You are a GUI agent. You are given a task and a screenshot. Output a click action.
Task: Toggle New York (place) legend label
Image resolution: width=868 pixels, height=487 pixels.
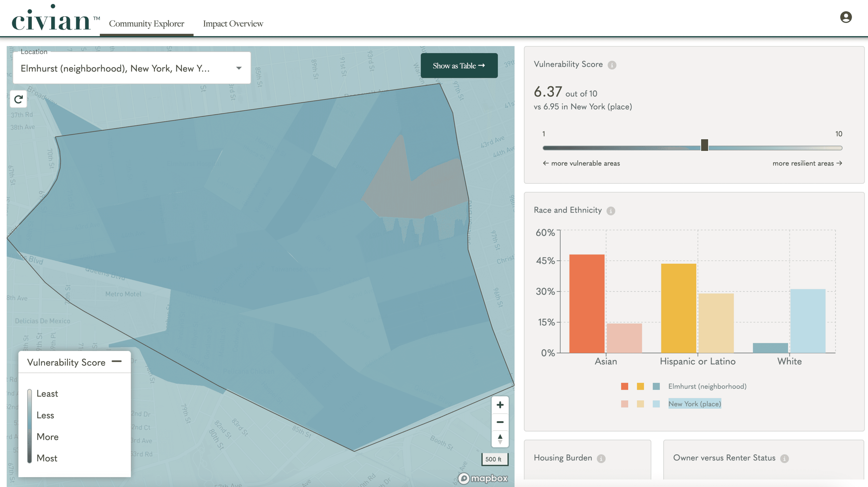(x=694, y=404)
